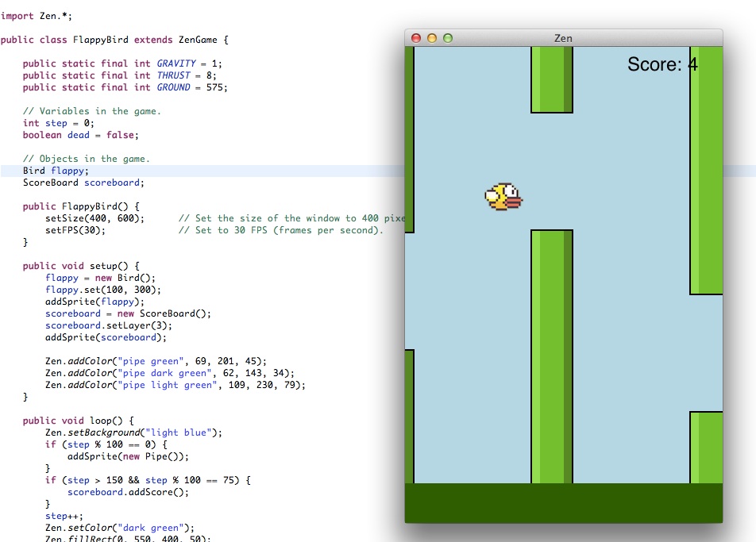Click the 'Set to 30 FPS' comment

(280, 230)
